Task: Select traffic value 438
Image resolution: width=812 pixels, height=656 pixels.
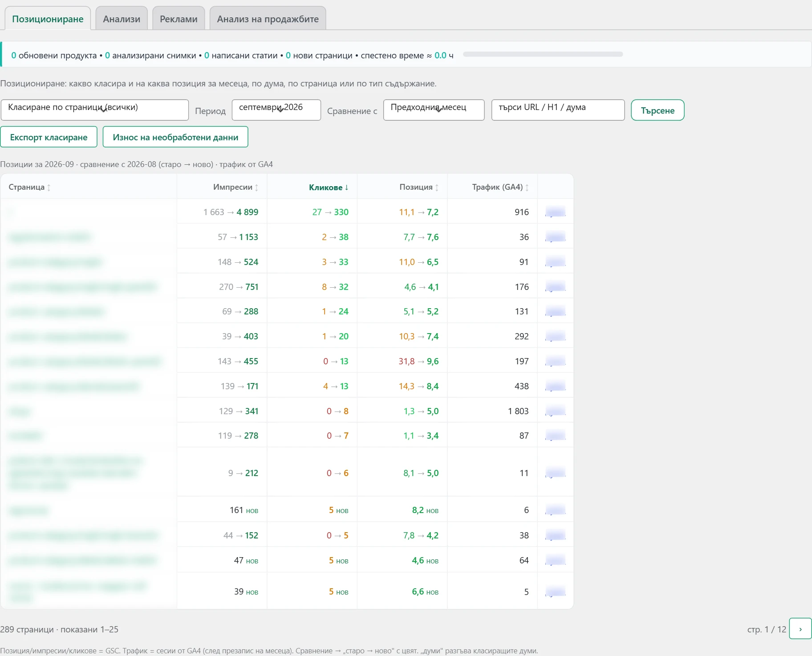Action: click(x=522, y=386)
